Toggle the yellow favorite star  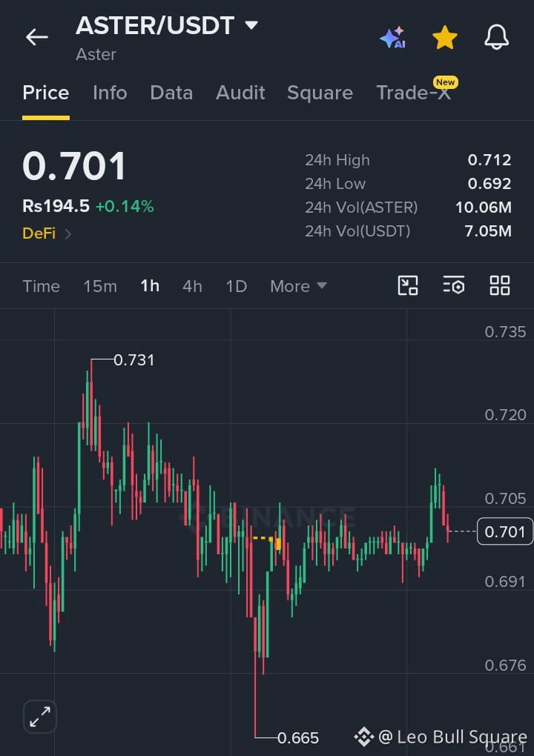pyautogui.click(x=445, y=38)
